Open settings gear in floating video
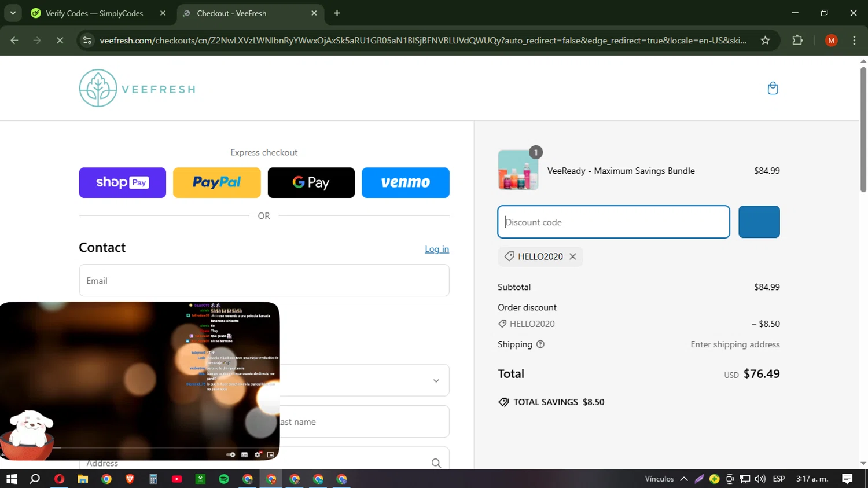The height and width of the screenshot is (488, 868). 258,454
